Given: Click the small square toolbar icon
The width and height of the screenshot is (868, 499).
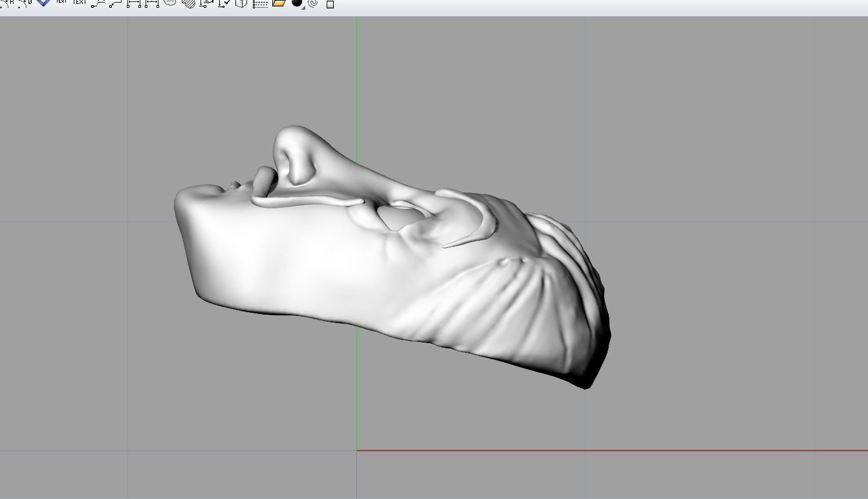Looking at the screenshot, I should point(330,5).
